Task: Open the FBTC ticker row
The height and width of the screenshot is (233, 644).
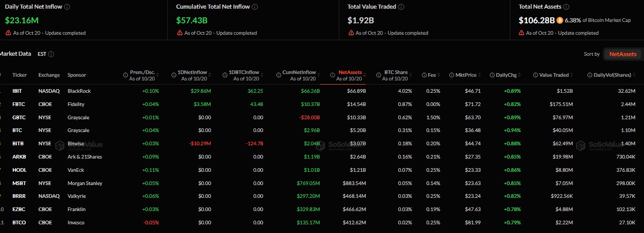Action: pos(19,104)
